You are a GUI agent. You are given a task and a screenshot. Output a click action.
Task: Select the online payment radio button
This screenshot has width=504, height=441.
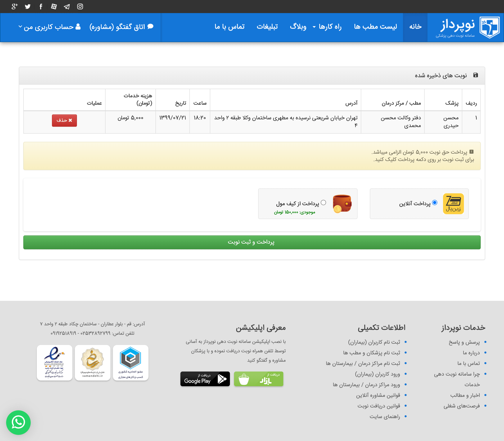coord(435,203)
